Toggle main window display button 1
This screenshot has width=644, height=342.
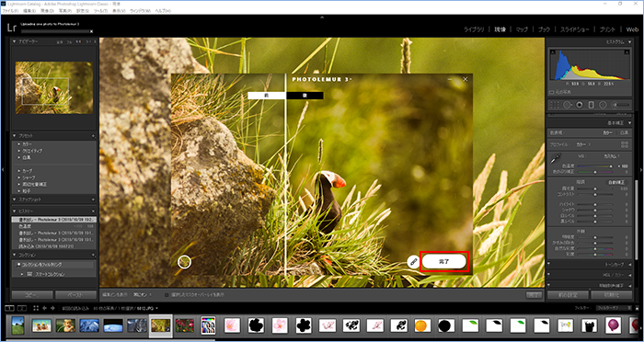coord(9,308)
